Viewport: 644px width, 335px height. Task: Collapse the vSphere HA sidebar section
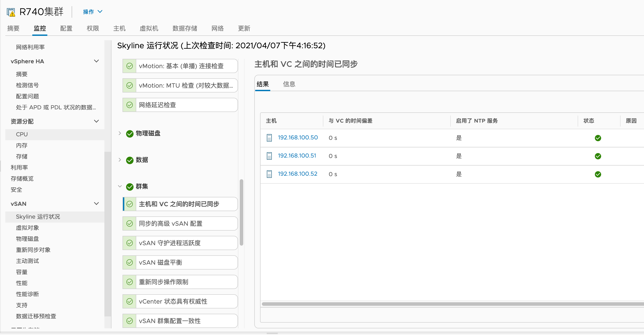[96, 61]
